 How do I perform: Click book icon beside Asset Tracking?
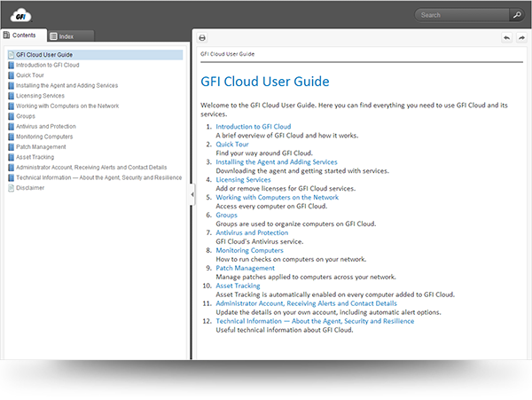[x=12, y=157]
